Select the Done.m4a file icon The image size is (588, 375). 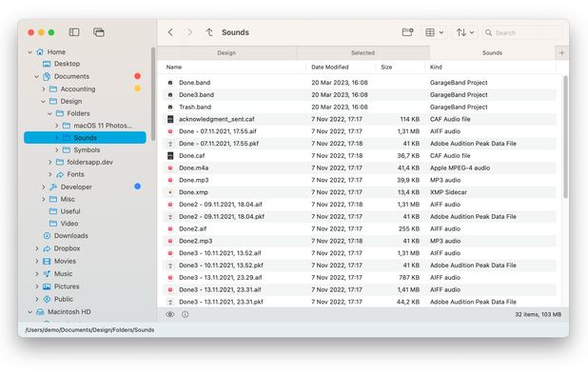pos(170,168)
